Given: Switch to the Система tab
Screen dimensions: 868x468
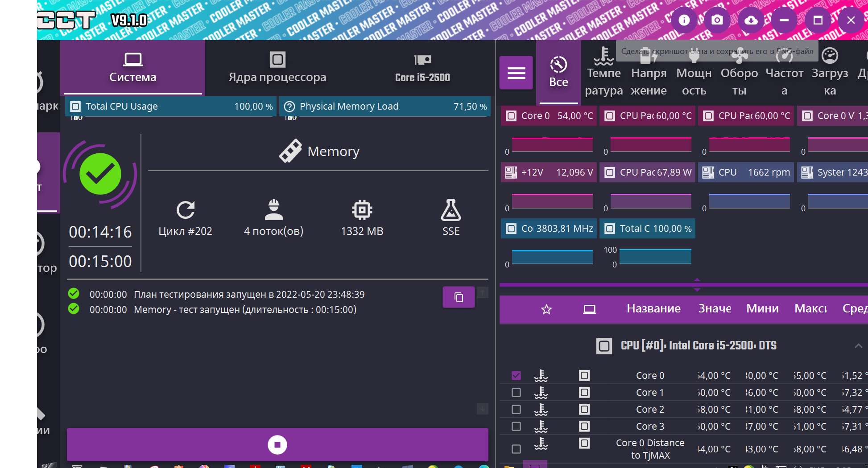Looking at the screenshot, I should pos(133,68).
